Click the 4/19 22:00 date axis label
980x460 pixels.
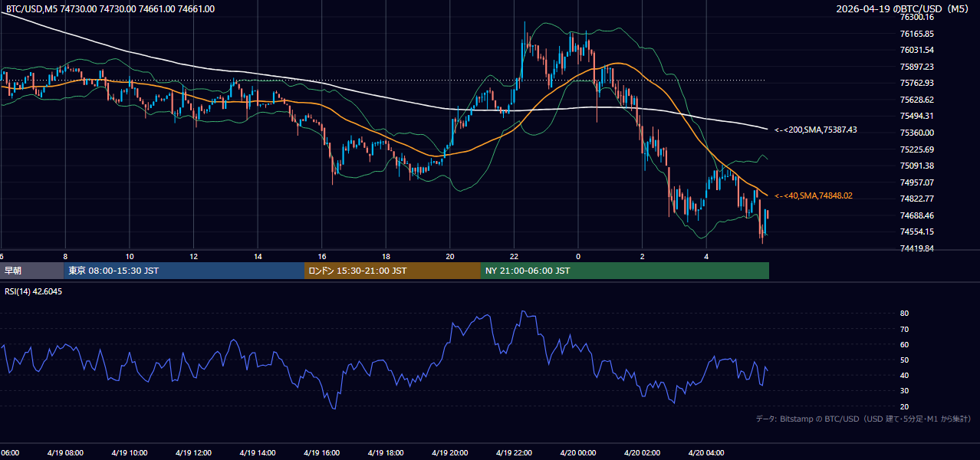click(x=514, y=452)
